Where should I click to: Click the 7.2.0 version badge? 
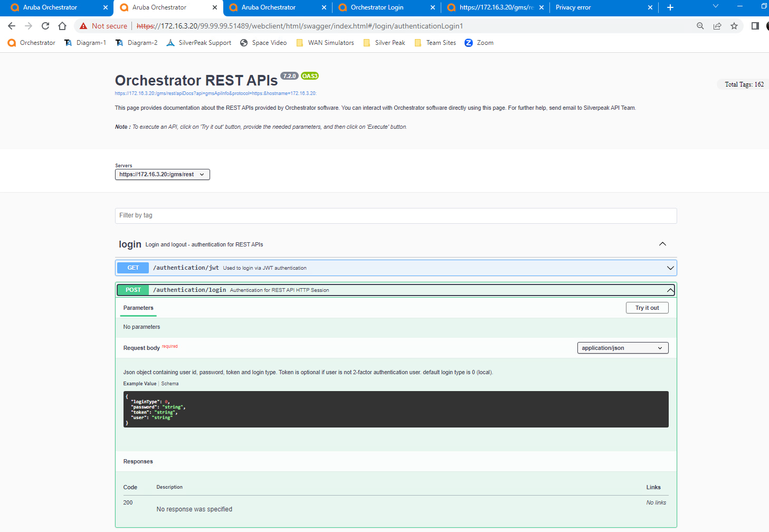[289, 76]
